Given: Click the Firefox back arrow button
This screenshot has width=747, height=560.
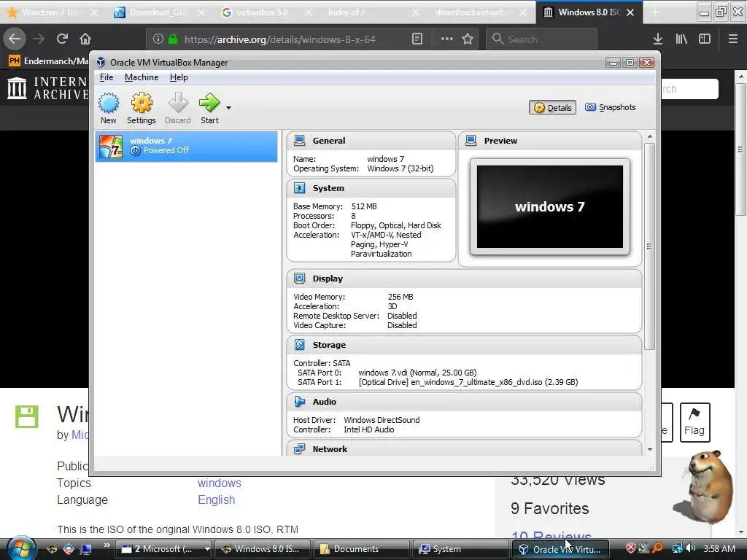Looking at the screenshot, I should tap(15, 39).
